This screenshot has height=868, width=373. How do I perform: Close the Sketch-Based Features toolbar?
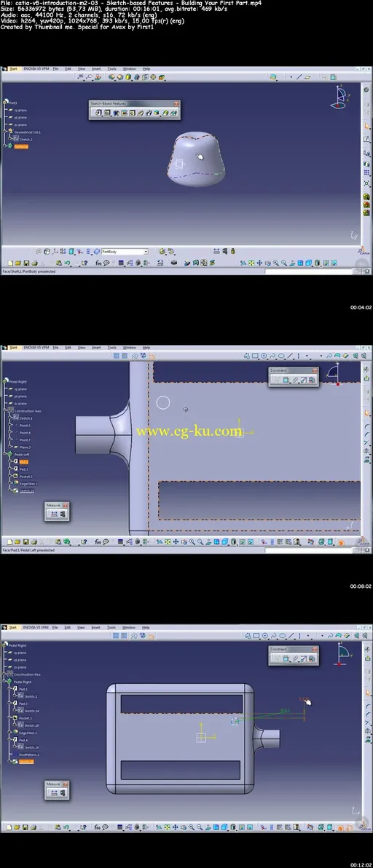(x=176, y=103)
